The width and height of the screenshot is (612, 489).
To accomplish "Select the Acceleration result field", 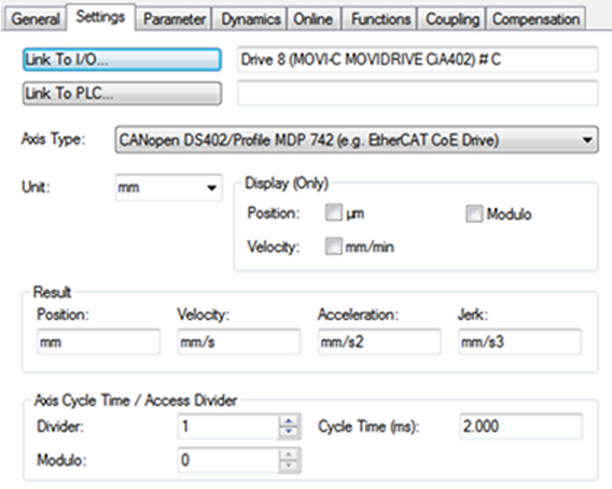I will [x=379, y=343].
